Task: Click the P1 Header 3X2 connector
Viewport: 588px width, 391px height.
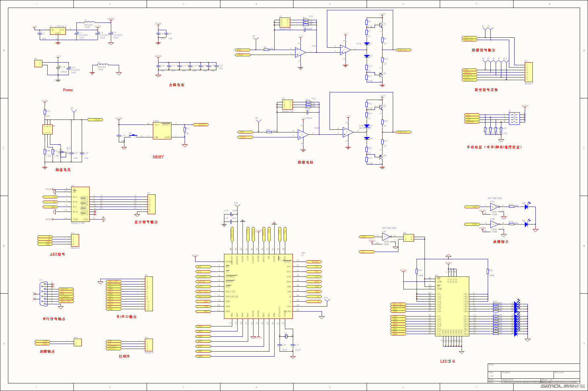Action: (285, 23)
